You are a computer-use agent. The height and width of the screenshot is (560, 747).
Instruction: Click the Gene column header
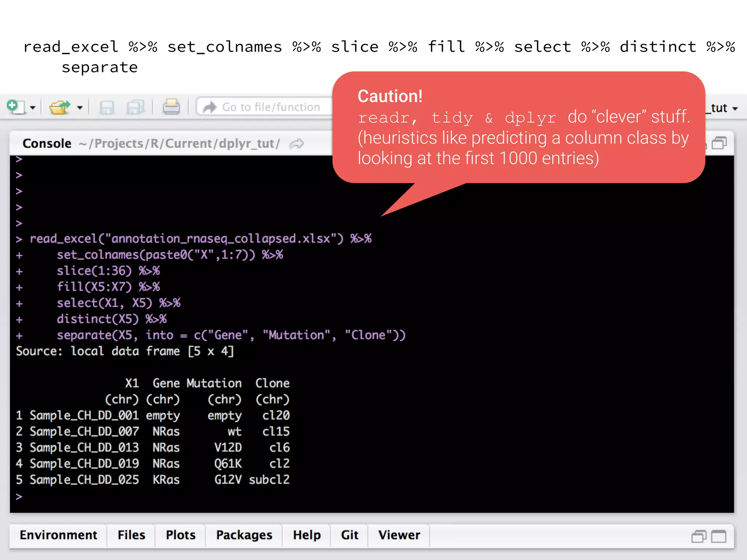[x=166, y=384]
